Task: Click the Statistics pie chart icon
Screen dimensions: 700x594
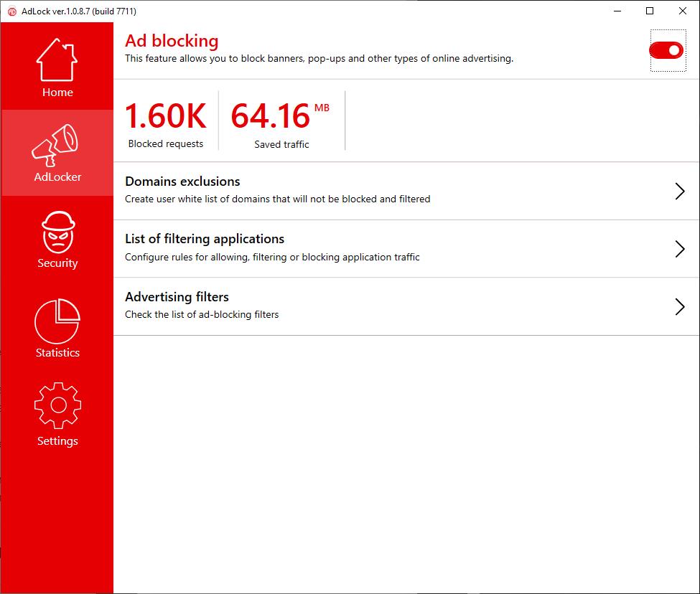Action: 57,321
